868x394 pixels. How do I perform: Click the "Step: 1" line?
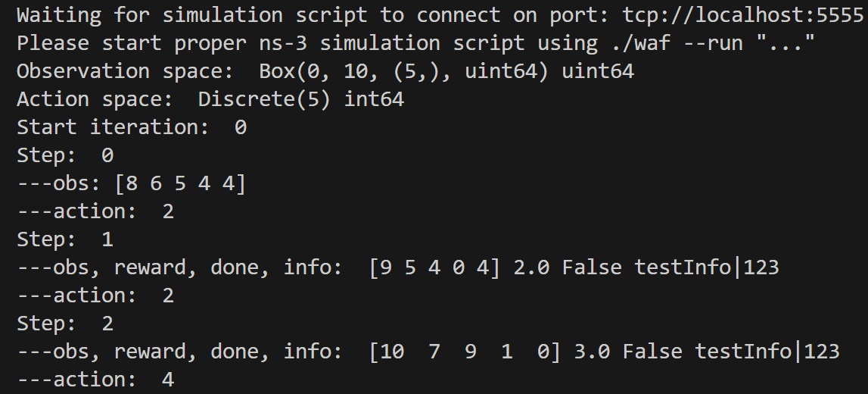point(65,239)
